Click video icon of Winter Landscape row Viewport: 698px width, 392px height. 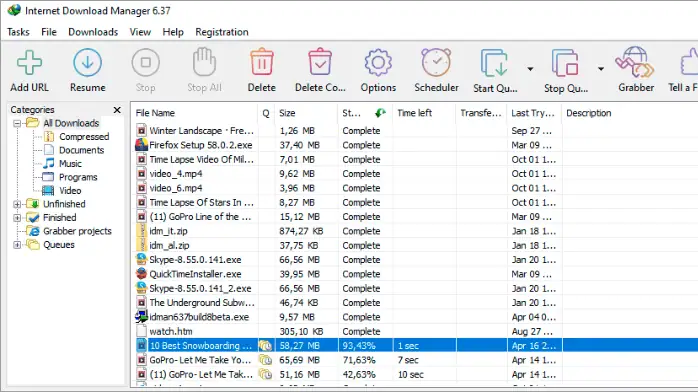142,131
